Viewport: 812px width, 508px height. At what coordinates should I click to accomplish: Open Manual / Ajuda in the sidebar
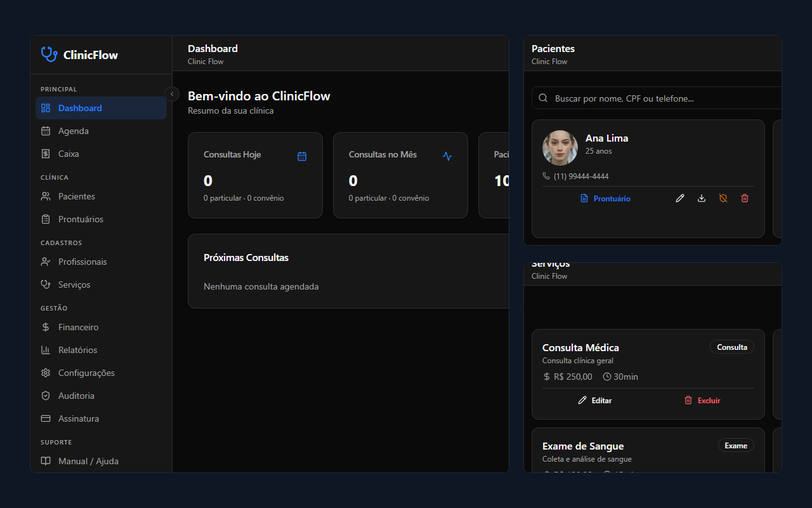pyautogui.click(x=101, y=461)
